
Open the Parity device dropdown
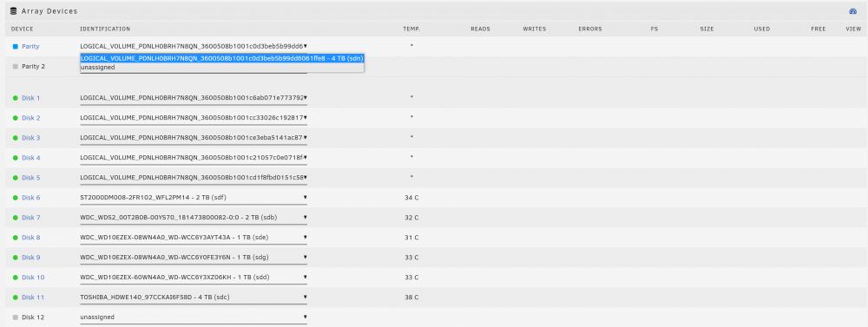point(194,47)
